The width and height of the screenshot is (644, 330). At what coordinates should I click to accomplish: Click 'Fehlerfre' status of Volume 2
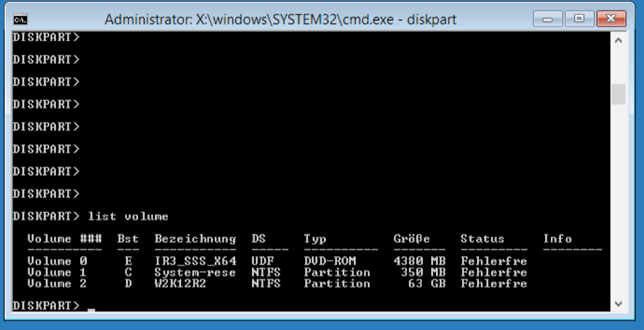[x=494, y=284]
